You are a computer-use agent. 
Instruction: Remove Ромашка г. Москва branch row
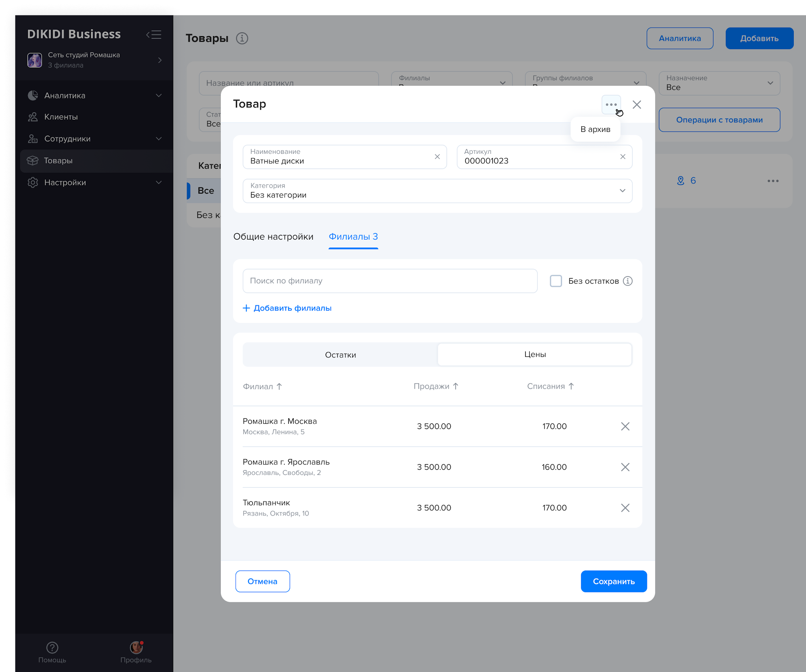(x=625, y=426)
